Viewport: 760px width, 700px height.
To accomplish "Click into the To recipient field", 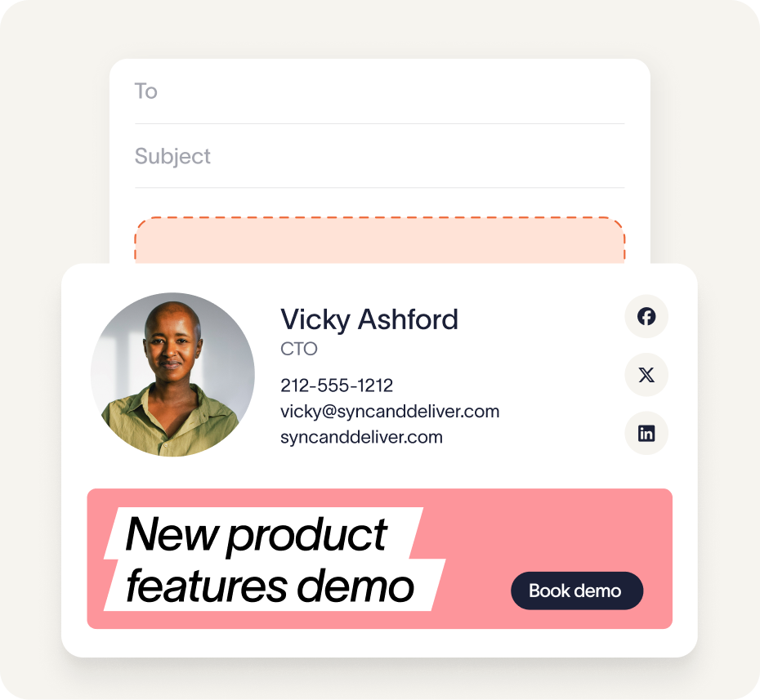I will [x=379, y=91].
